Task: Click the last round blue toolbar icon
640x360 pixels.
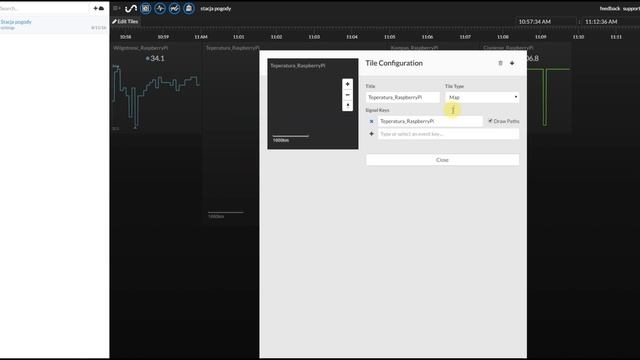Action: click(x=189, y=9)
